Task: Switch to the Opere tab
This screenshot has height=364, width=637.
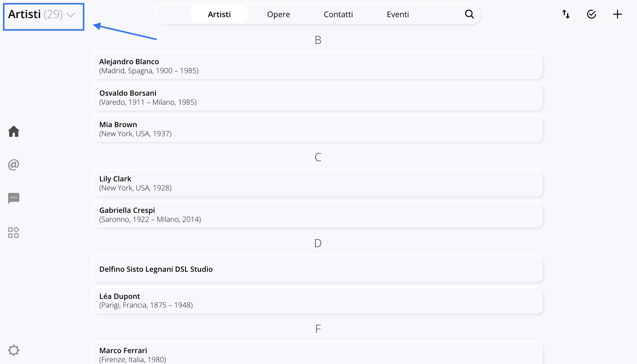Action: coord(279,14)
